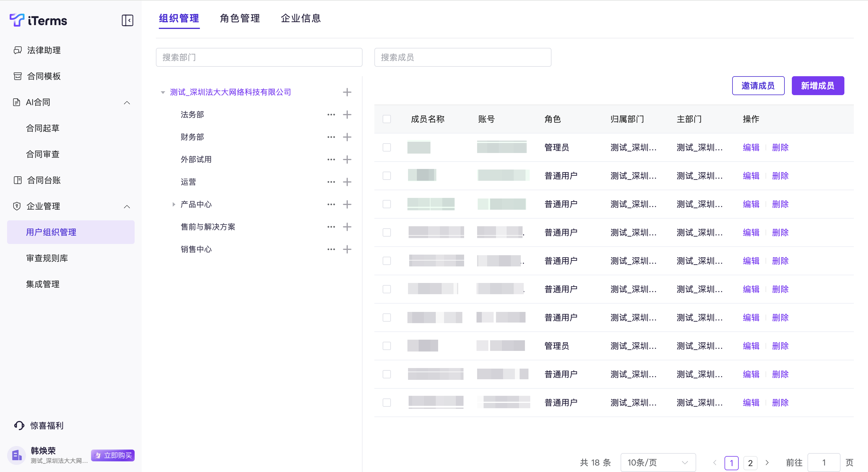868x472 pixels.
Task: Toggle the select-all checkbox in table header
Action: coord(386,119)
